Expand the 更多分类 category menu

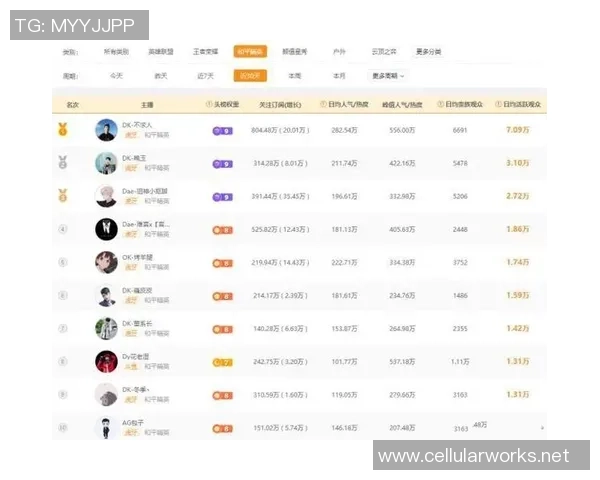pyautogui.click(x=429, y=51)
